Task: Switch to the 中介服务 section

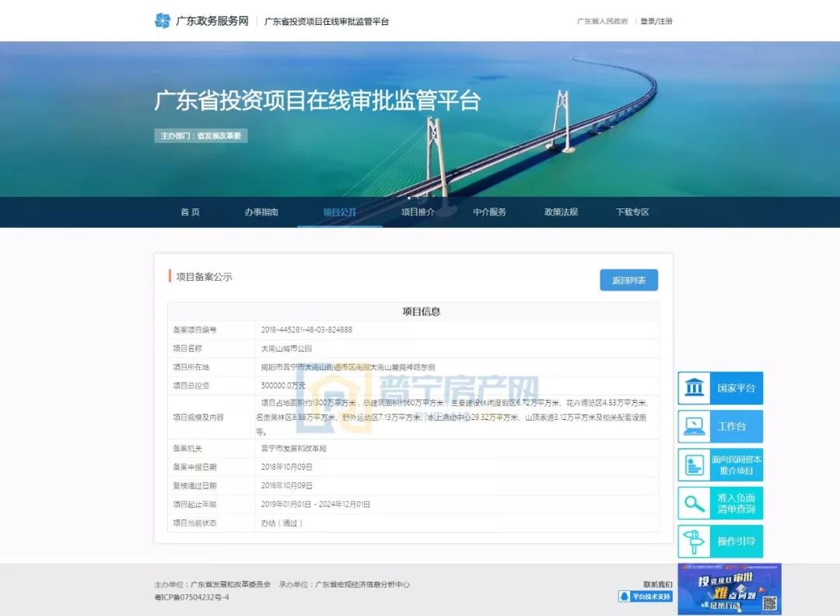Action: click(x=489, y=212)
